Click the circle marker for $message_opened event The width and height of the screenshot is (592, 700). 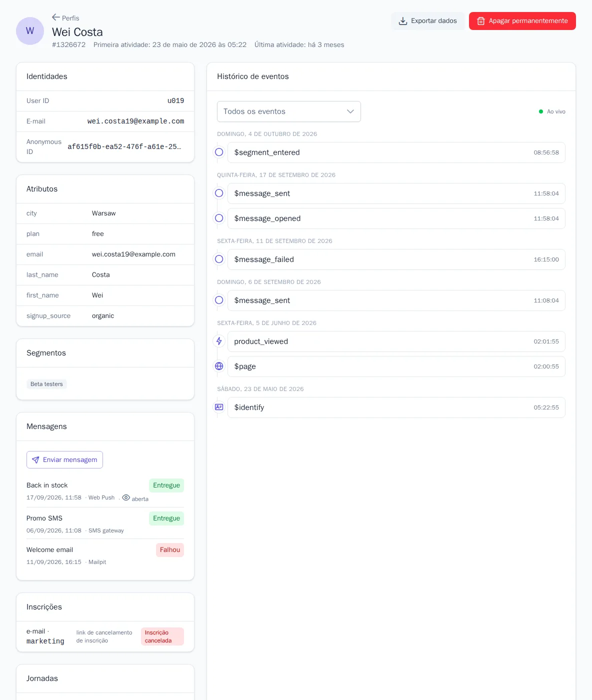click(x=219, y=218)
